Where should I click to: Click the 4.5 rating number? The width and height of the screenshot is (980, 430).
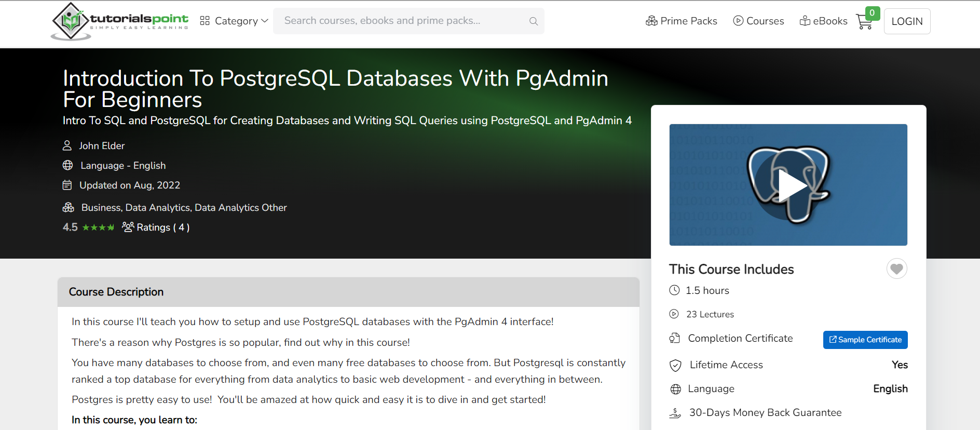(x=70, y=227)
